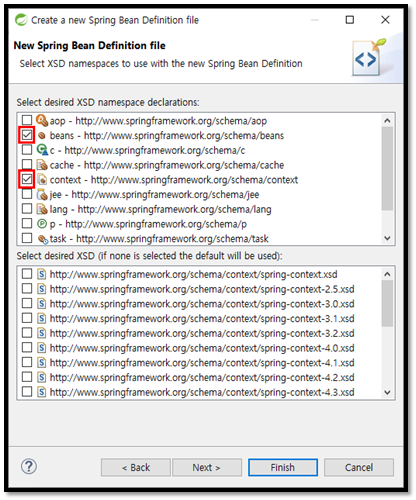Click the aop namespace icon
416x500 pixels.
coord(42,120)
